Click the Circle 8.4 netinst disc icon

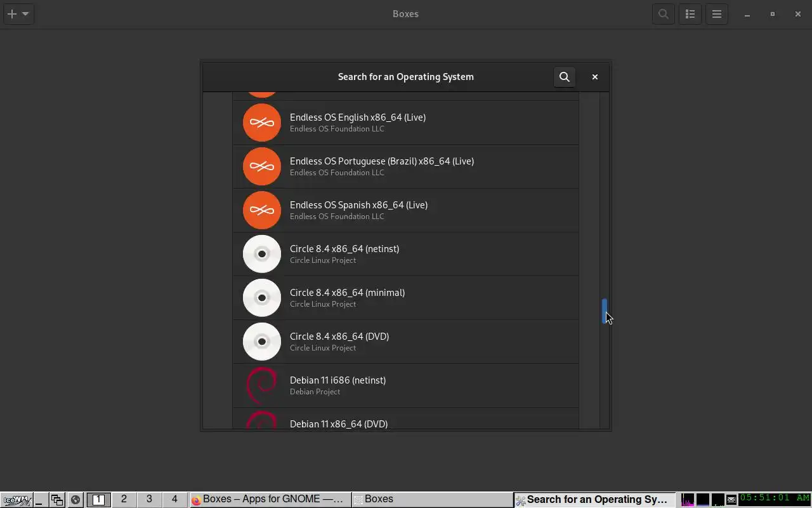point(262,254)
